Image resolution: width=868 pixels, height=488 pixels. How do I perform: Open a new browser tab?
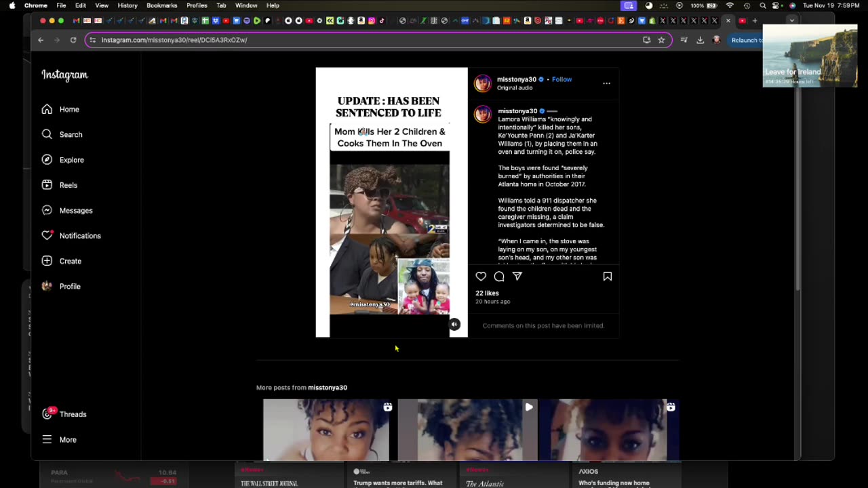coord(755,21)
